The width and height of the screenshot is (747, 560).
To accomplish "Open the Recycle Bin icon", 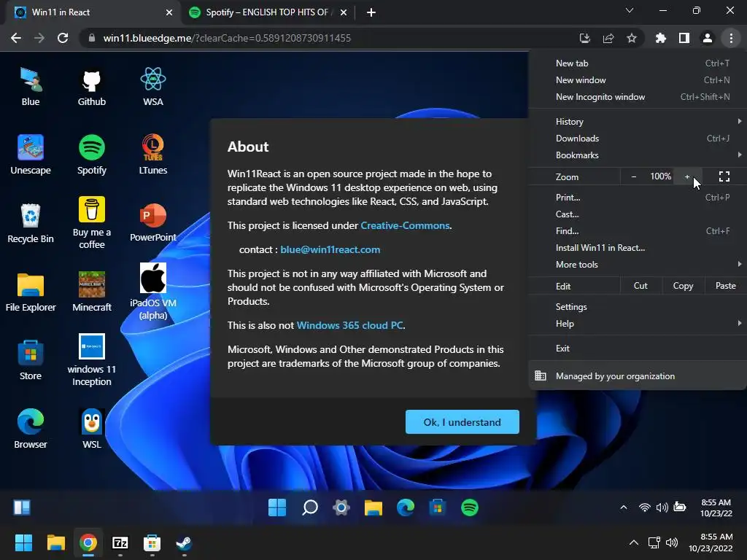I will pyautogui.click(x=31, y=224).
